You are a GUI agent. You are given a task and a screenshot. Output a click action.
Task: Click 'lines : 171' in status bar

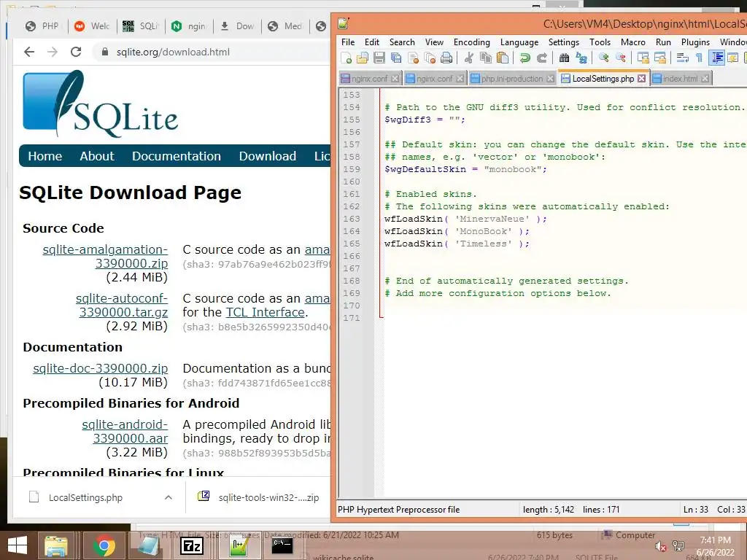click(x=601, y=510)
